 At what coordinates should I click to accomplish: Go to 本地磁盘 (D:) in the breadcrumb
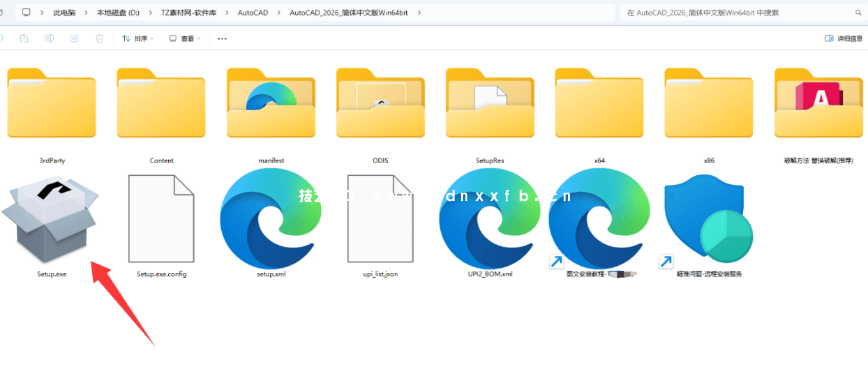(118, 13)
